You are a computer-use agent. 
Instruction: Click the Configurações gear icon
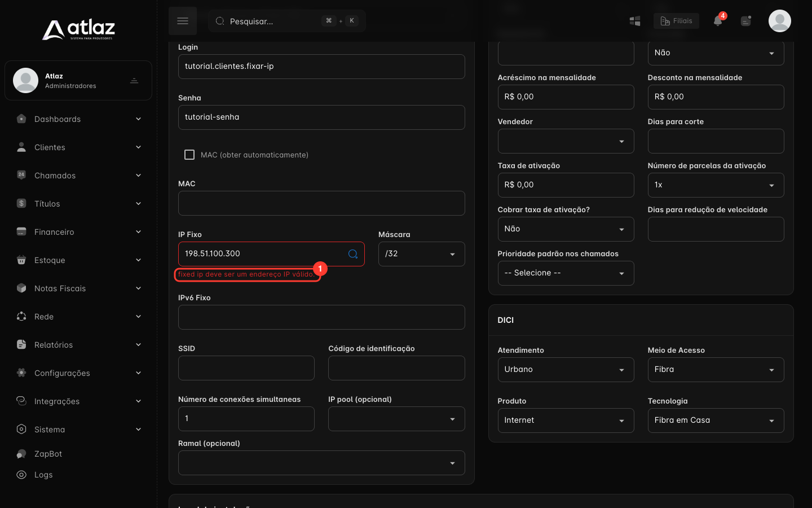pyautogui.click(x=21, y=373)
